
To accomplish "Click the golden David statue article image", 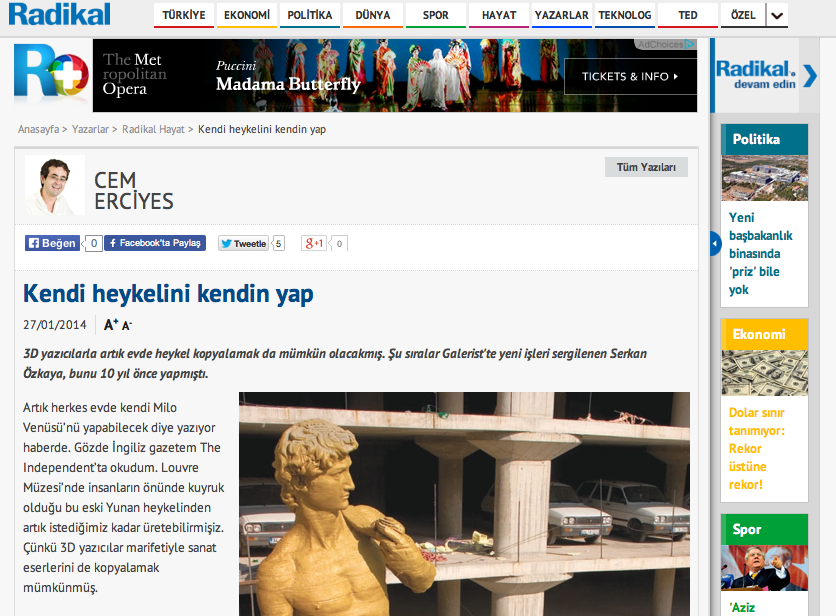I will [x=464, y=504].
